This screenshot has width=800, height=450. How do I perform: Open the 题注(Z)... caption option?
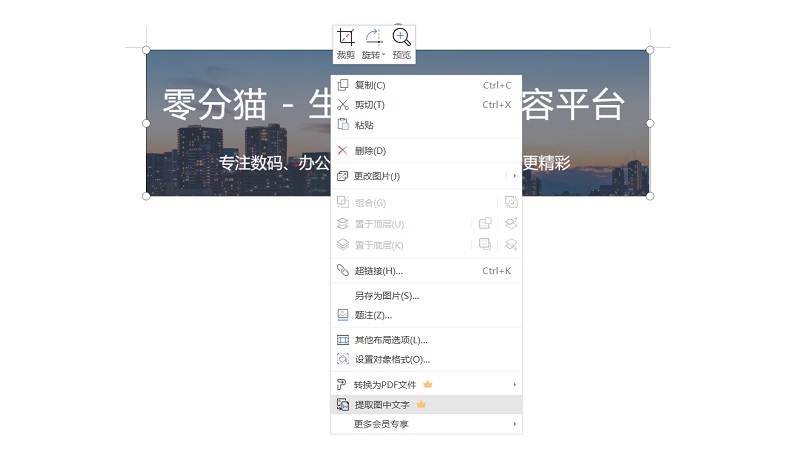click(426, 315)
